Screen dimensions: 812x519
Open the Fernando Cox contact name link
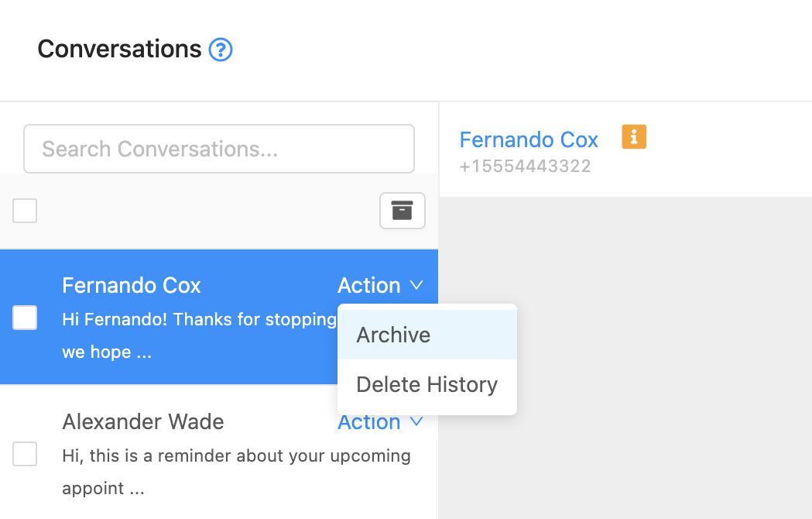click(529, 139)
